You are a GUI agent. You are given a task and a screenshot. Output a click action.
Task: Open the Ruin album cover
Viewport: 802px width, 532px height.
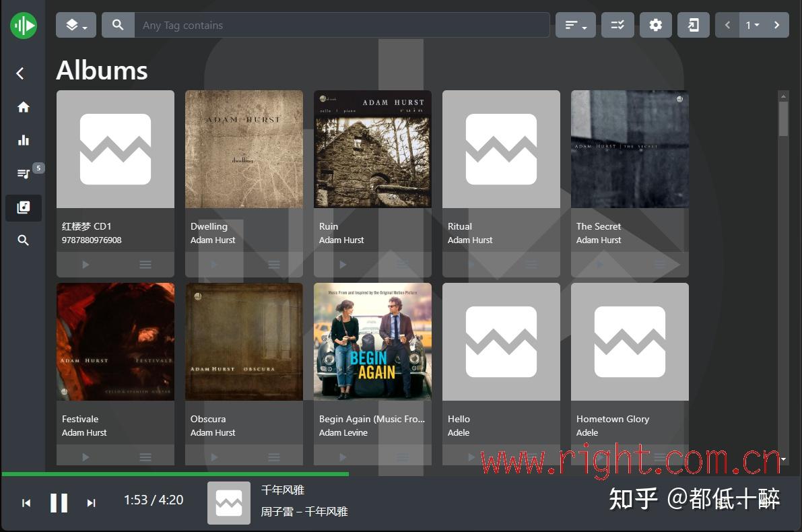coord(372,149)
